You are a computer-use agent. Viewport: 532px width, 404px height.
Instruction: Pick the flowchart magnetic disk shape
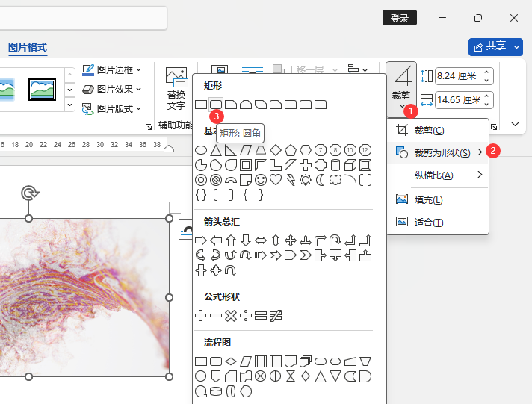pos(216,391)
